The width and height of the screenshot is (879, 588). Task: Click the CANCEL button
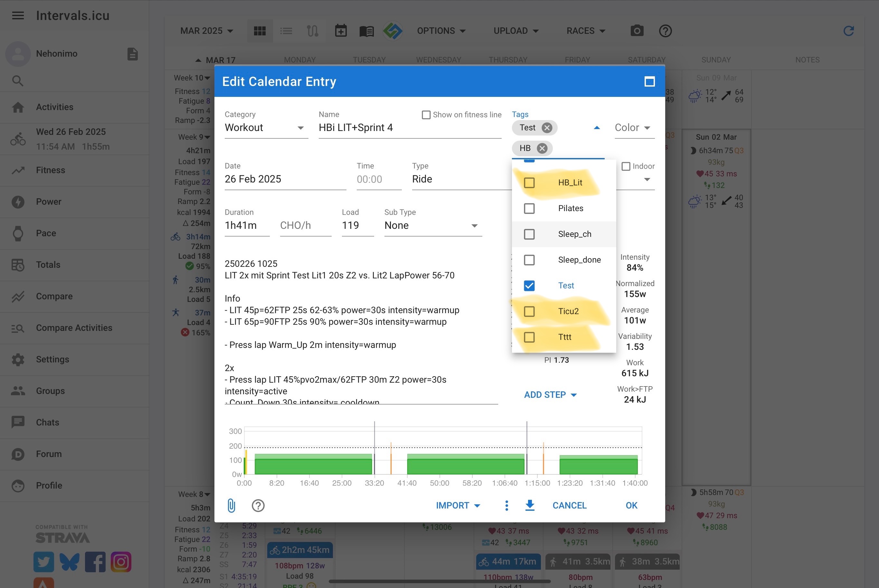click(x=569, y=505)
